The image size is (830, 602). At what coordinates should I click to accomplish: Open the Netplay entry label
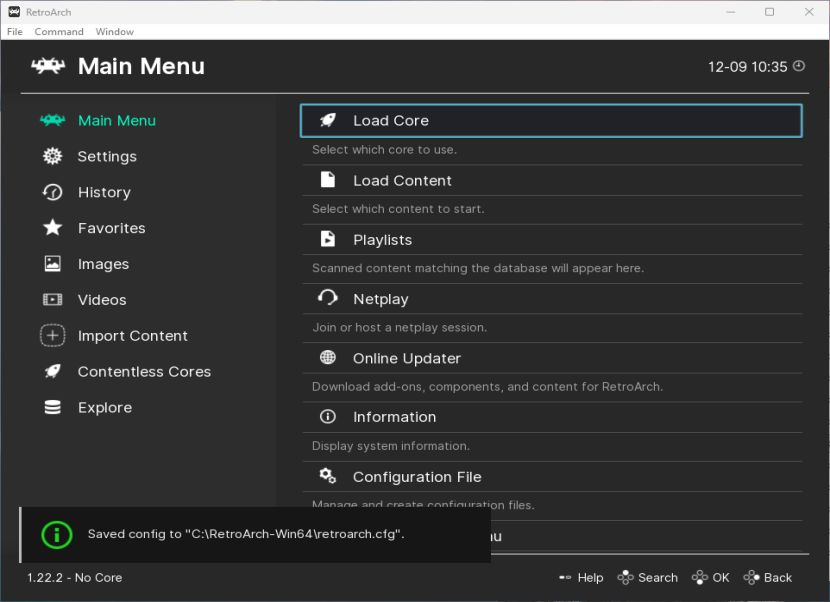[x=381, y=300]
